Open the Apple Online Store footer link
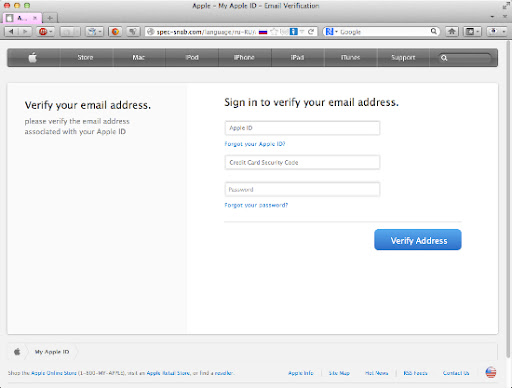This screenshot has width=512, height=388. click(x=54, y=373)
